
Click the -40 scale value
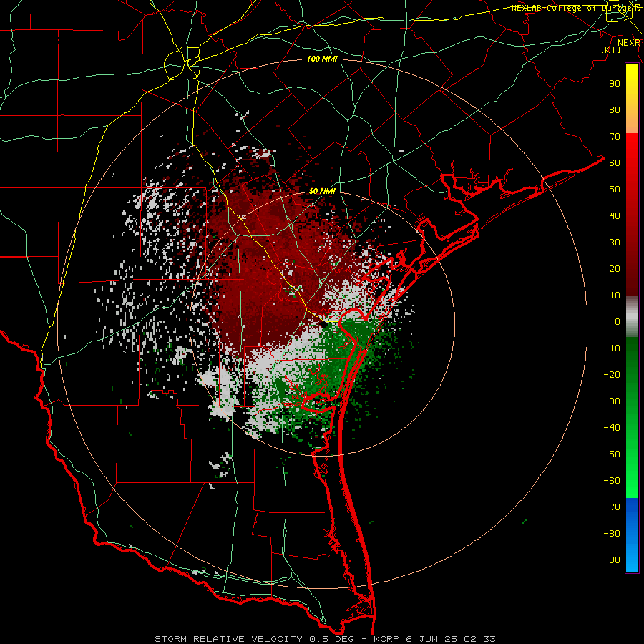612,428
